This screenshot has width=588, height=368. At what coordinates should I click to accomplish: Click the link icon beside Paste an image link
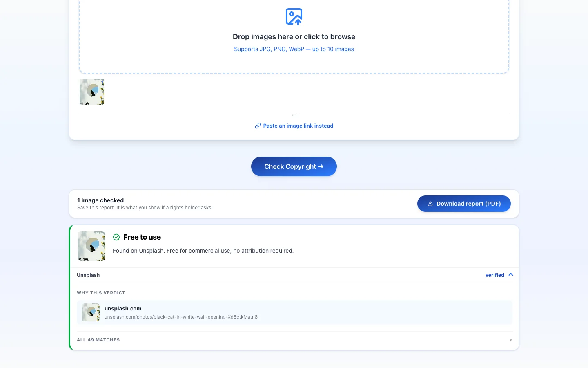click(x=258, y=126)
